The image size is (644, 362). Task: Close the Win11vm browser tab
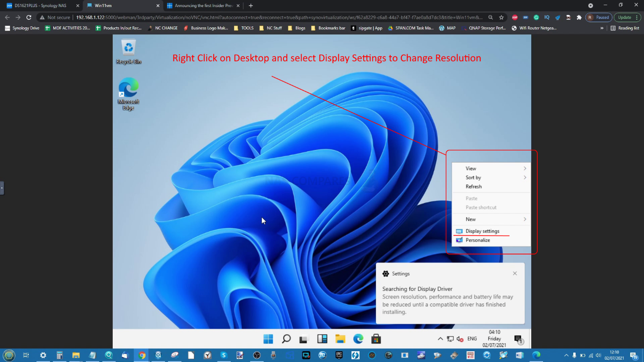158,6
